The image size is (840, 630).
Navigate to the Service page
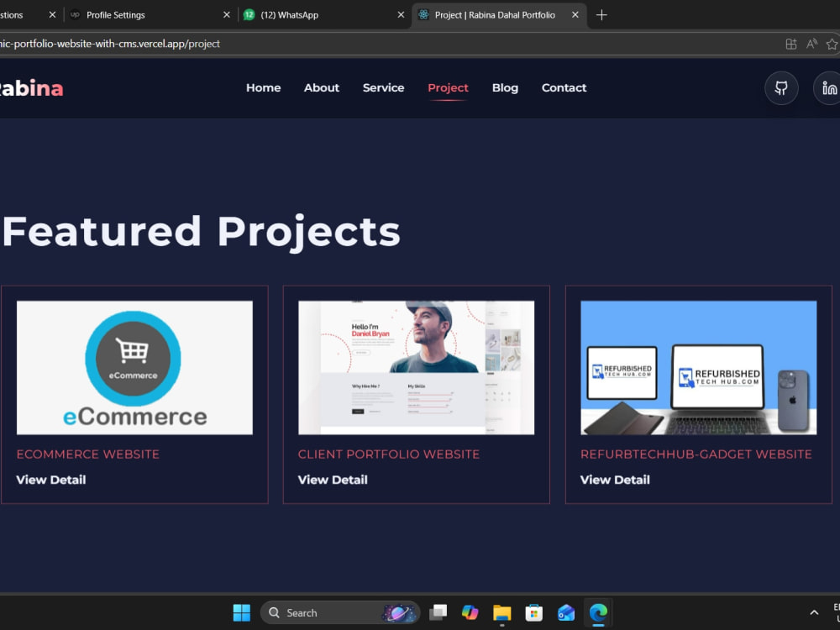tap(384, 88)
